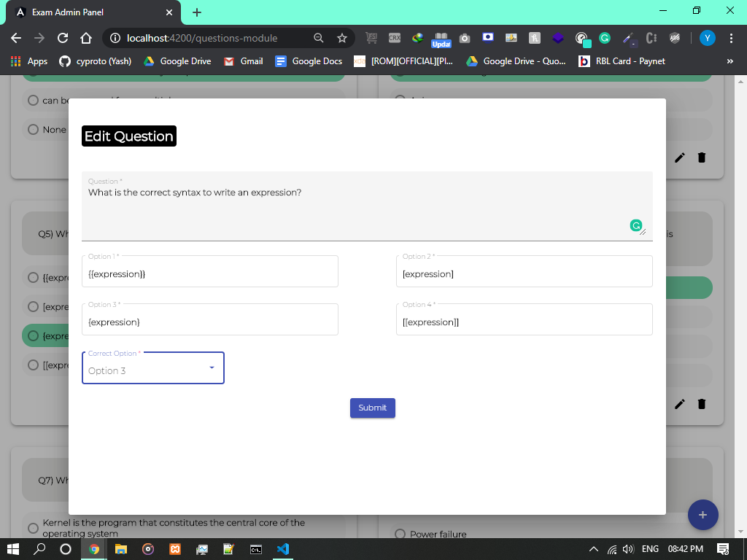Screen dimensions: 747x560
Task: Switch to the Exam Admin Panel tab
Action: pyautogui.click(x=93, y=12)
